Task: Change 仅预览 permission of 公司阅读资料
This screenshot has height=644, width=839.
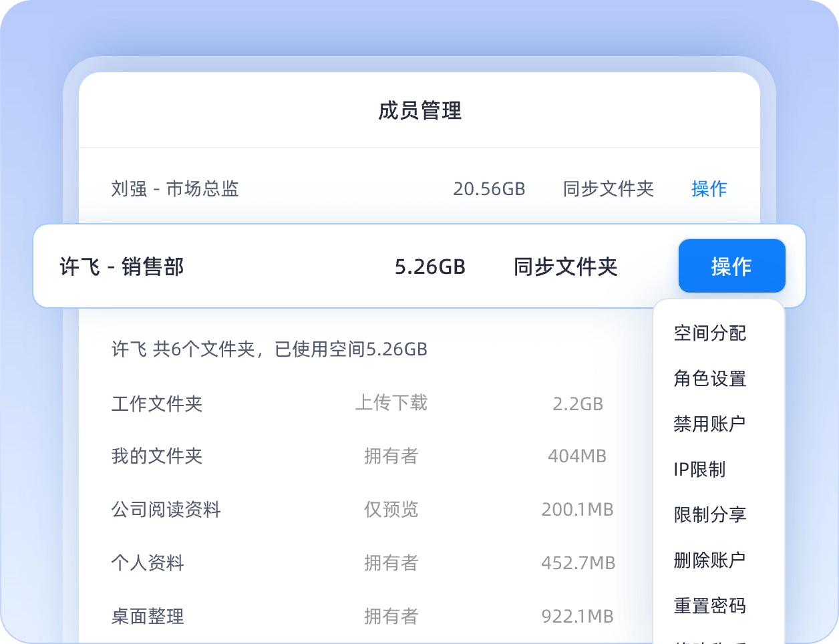Action: click(x=391, y=510)
